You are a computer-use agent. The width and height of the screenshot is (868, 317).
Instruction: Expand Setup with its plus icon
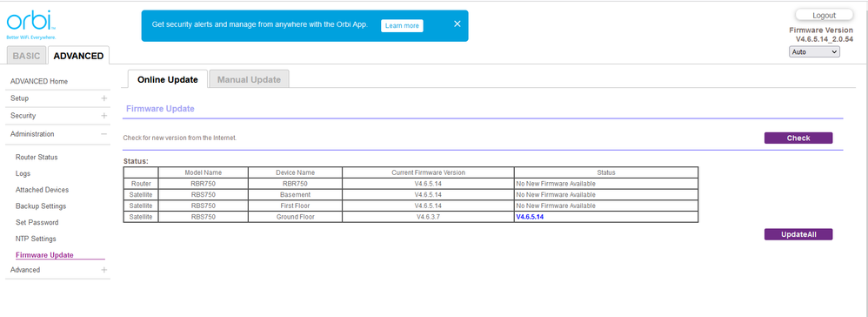[x=103, y=98]
